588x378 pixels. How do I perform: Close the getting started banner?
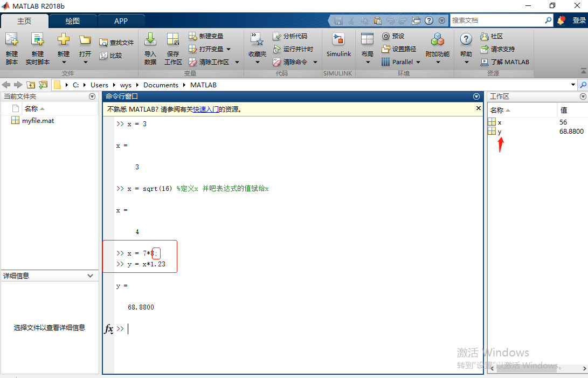(x=478, y=108)
